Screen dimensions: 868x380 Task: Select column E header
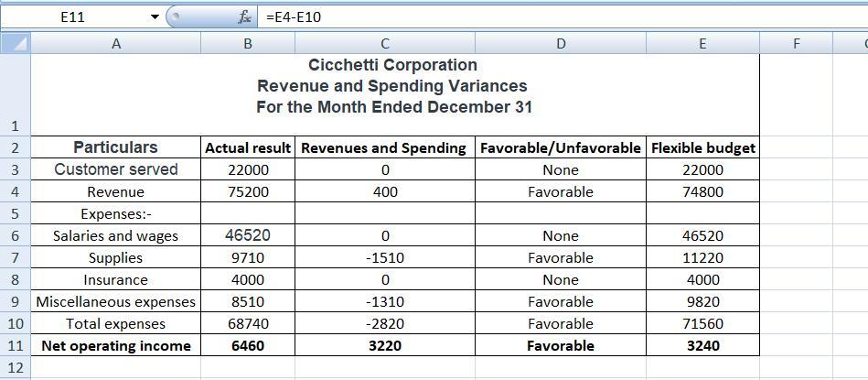coord(702,43)
